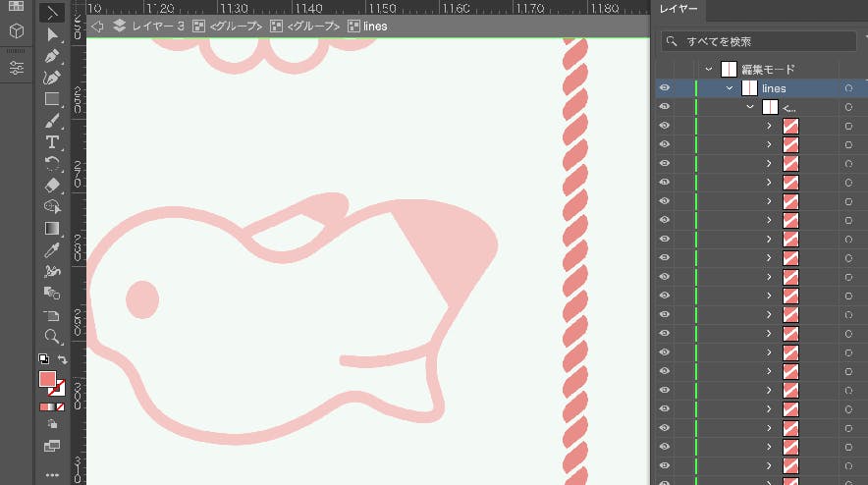The height and width of the screenshot is (485, 868).
Task: Click the すべてを検索 layer search field
Action: [x=756, y=42]
